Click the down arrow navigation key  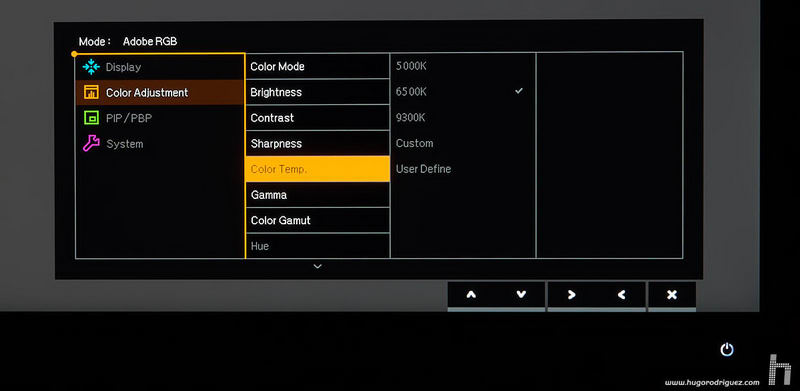point(520,295)
